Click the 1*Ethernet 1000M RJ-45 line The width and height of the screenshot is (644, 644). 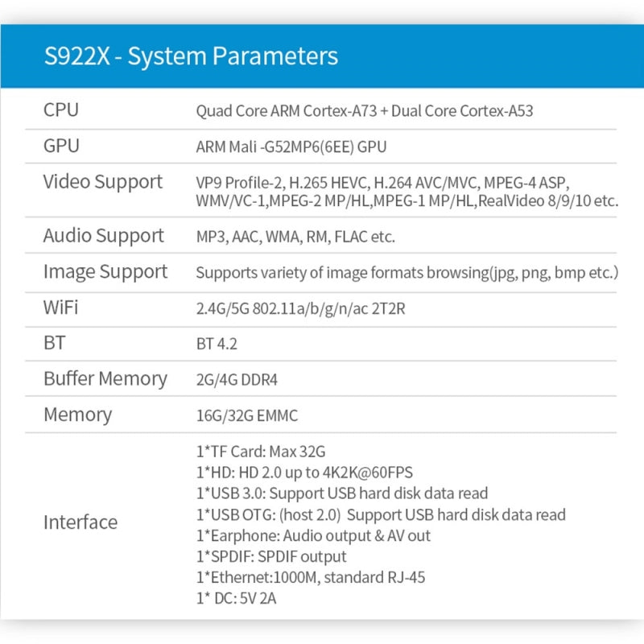[311, 577]
